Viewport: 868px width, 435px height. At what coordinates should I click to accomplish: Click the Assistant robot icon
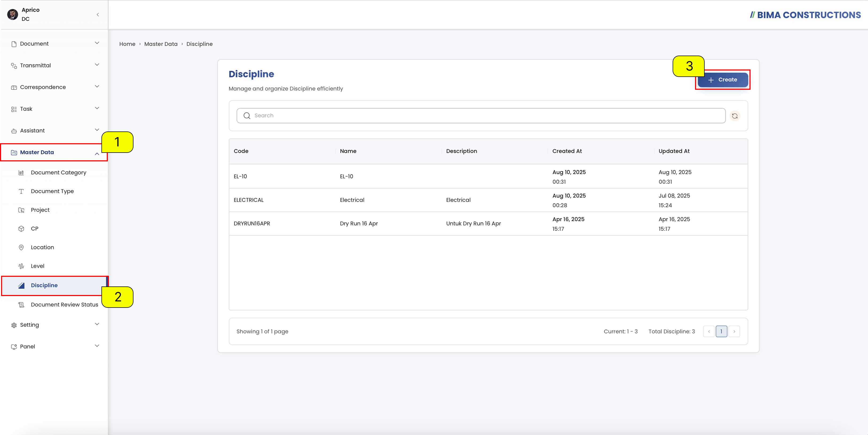14,131
